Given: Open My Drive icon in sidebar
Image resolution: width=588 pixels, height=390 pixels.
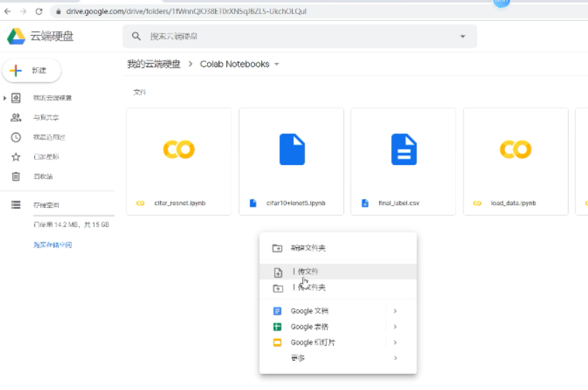Looking at the screenshot, I should tap(16, 98).
